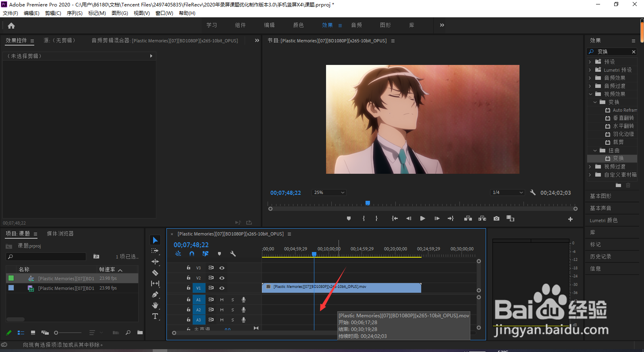Toggle V2 track output eye
The width and height of the screenshot is (644, 352).
tap(222, 278)
